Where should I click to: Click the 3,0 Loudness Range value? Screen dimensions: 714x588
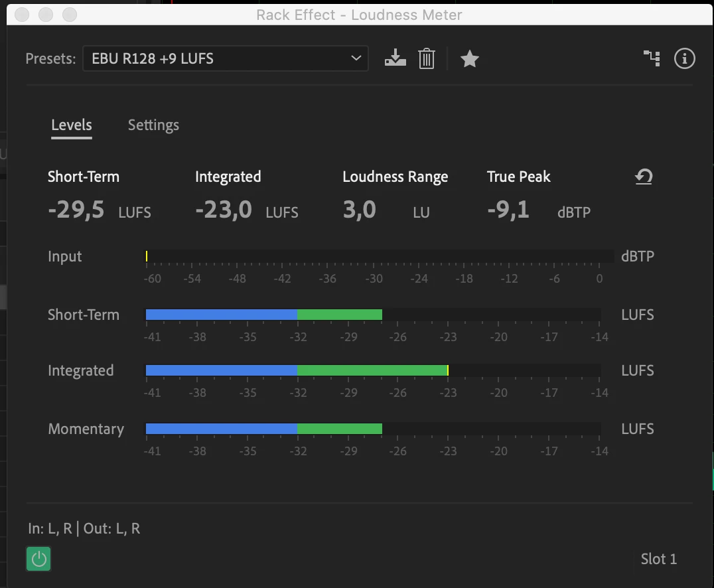(x=359, y=210)
